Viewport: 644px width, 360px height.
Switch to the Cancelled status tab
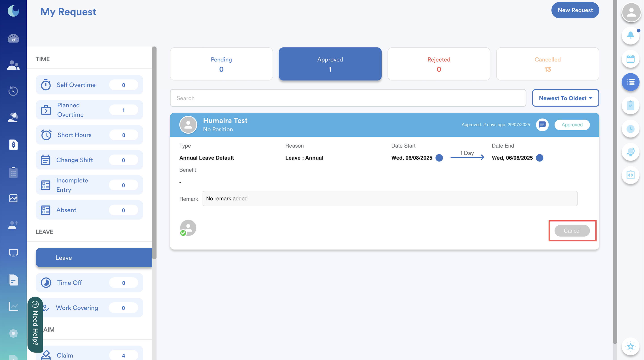point(547,64)
